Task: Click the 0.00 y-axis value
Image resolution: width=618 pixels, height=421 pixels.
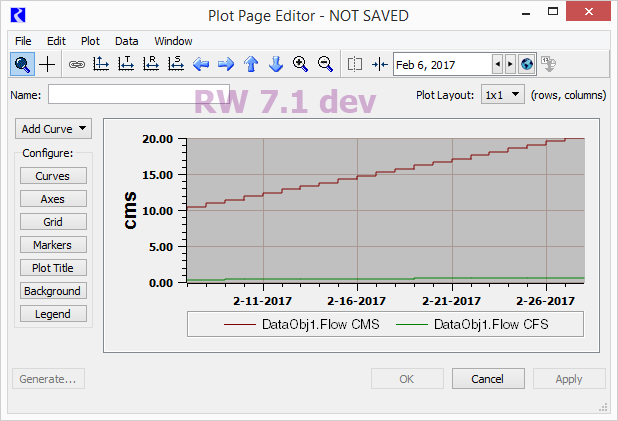Action: pyautogui.click(x=161, y=283)
